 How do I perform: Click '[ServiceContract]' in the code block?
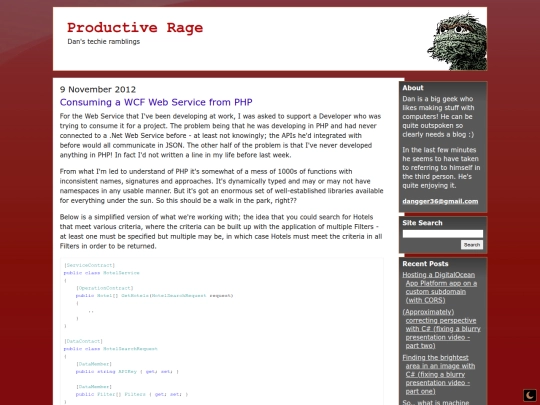[89, 265]
